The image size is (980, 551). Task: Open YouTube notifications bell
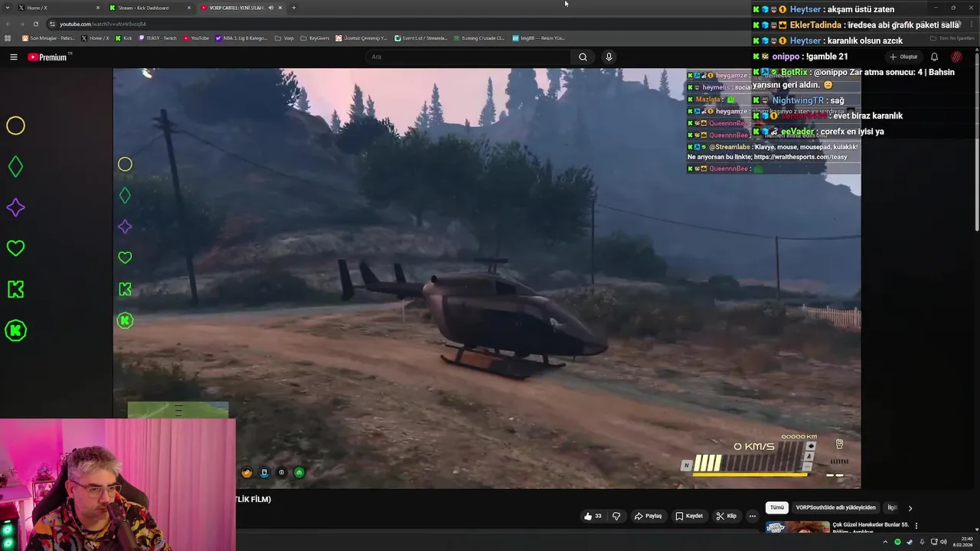coord(934,57)
